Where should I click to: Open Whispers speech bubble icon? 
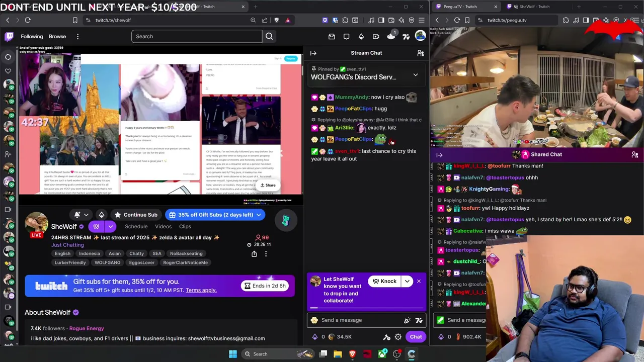346,36
